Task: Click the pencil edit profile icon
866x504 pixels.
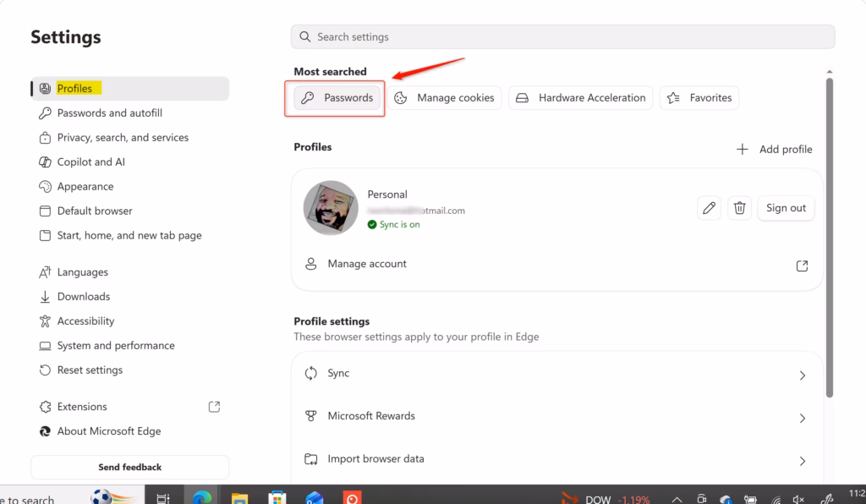Action: (x=710, y=208)
